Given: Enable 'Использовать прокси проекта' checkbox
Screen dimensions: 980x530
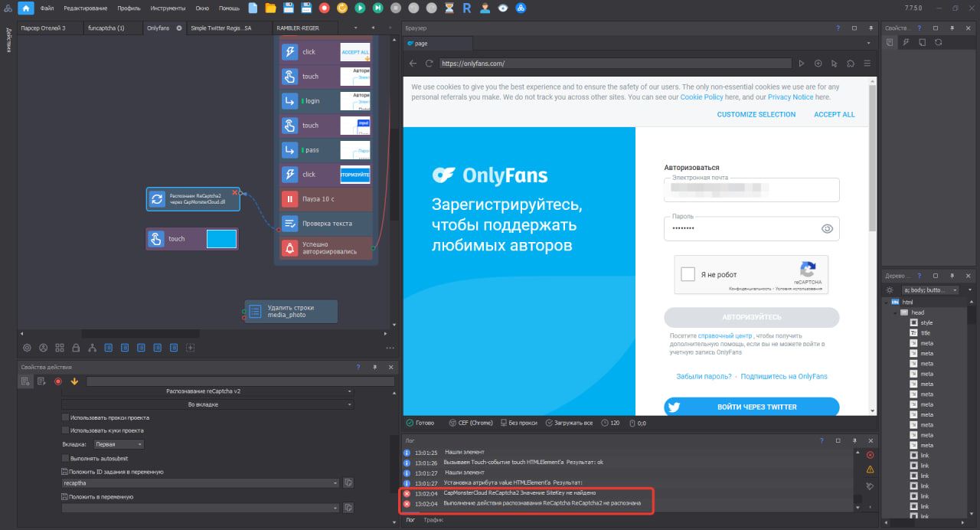Looking at the screenshot, I should pos(65,417).
